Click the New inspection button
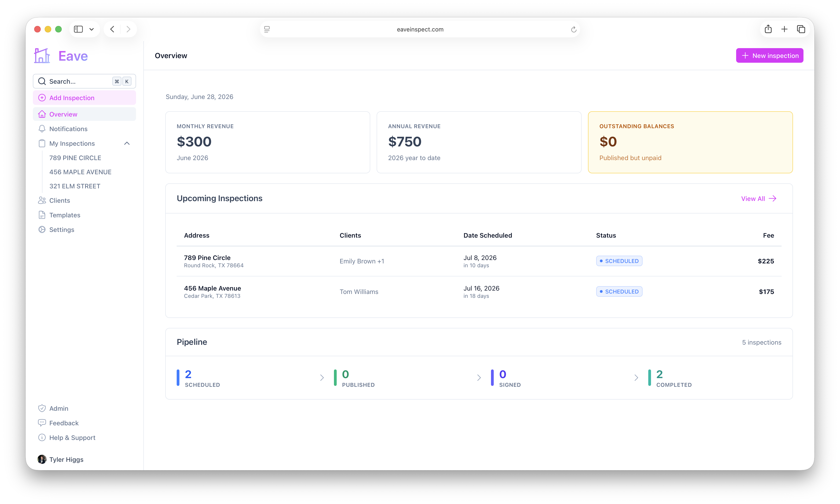Image resolution: width=840 pixels, height=504 pixels. coord(769,56)
